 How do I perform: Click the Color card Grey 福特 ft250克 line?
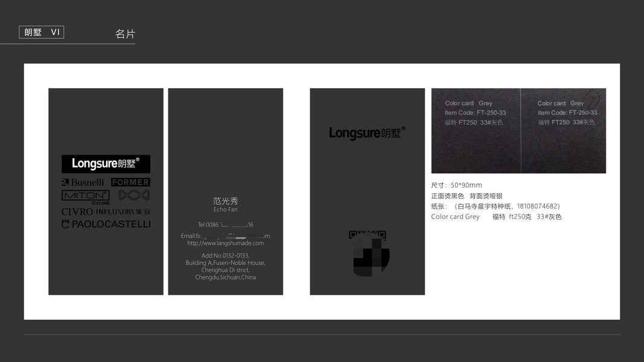tap(496, 217)
